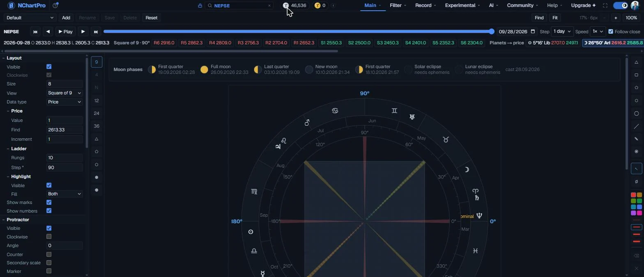The image size is (644, 277).
Task: Enable the Counter checkbox
Action: coord(49,254)
